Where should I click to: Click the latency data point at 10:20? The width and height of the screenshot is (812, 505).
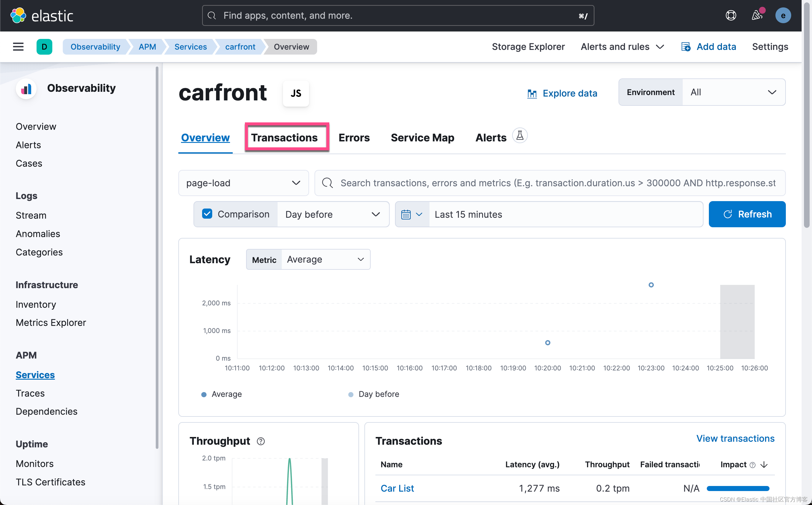tap(547, 343)
